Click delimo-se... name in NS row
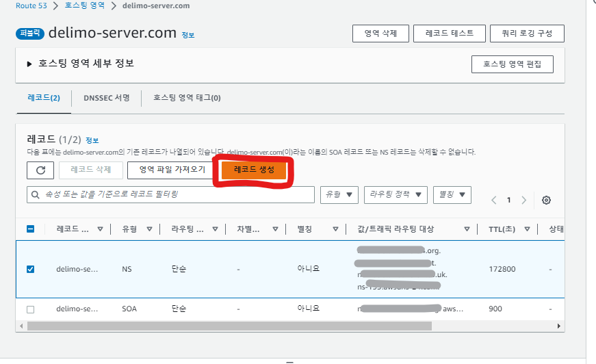 click(77, 269)
